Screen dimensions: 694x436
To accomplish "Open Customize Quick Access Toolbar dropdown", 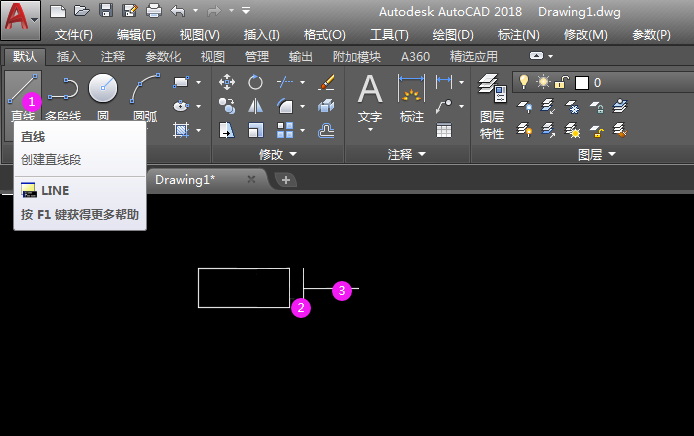I will pos(246,10).
